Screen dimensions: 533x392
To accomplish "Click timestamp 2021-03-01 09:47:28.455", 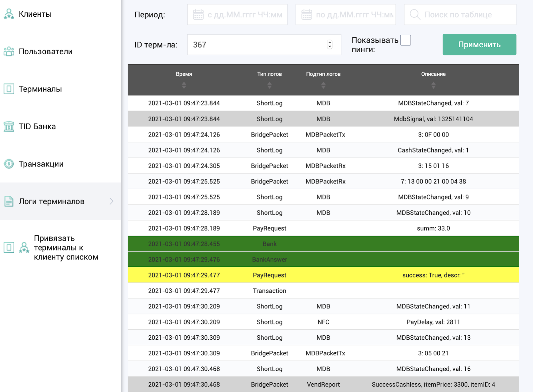I will (184, 244).
